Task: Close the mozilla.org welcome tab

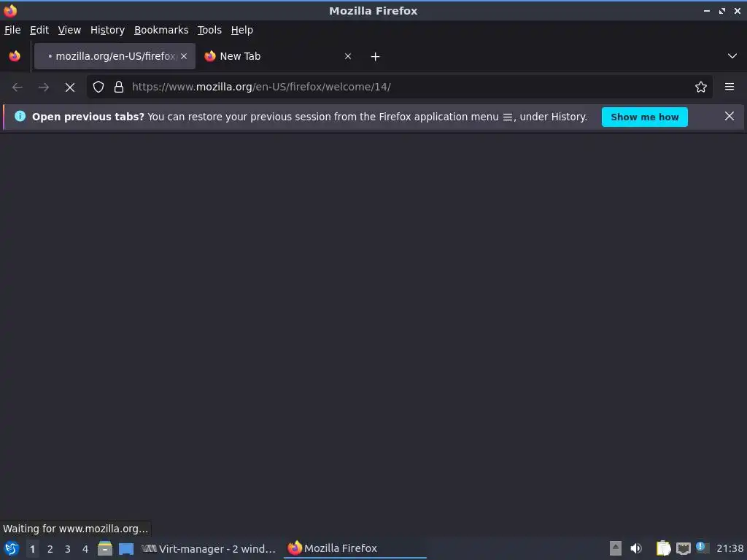Action: coord(184,56)
